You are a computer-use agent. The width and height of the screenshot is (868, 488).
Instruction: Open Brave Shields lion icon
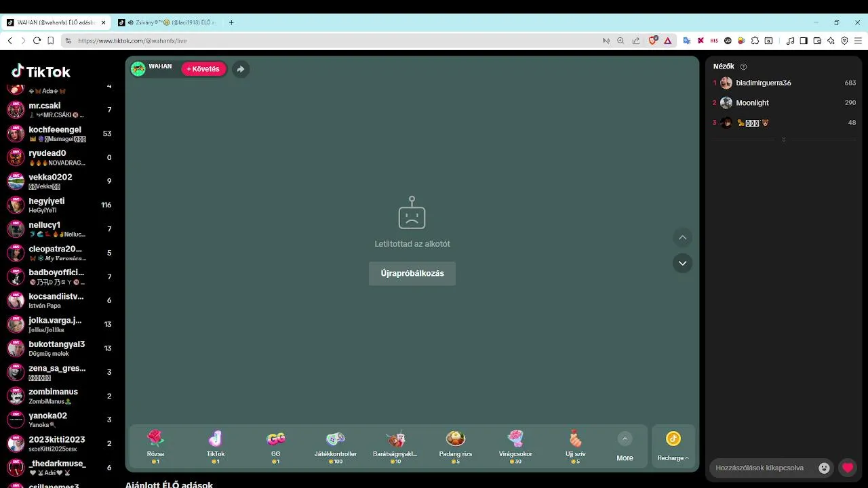pyautogui.click(x=653, y=41)
